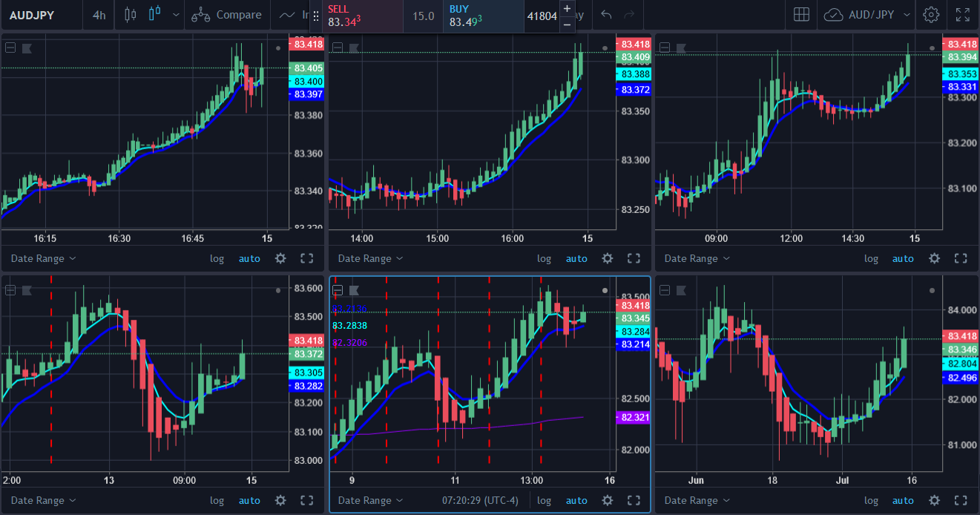
Task: Click the undo arrow in toolbar
Action: pos(606,15)
